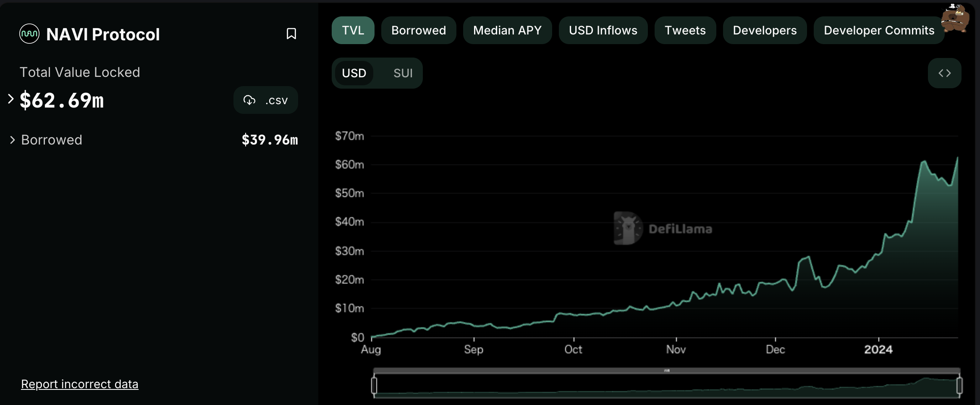Click the right handle of range slider
980x405 pixels.
point(959,385)
